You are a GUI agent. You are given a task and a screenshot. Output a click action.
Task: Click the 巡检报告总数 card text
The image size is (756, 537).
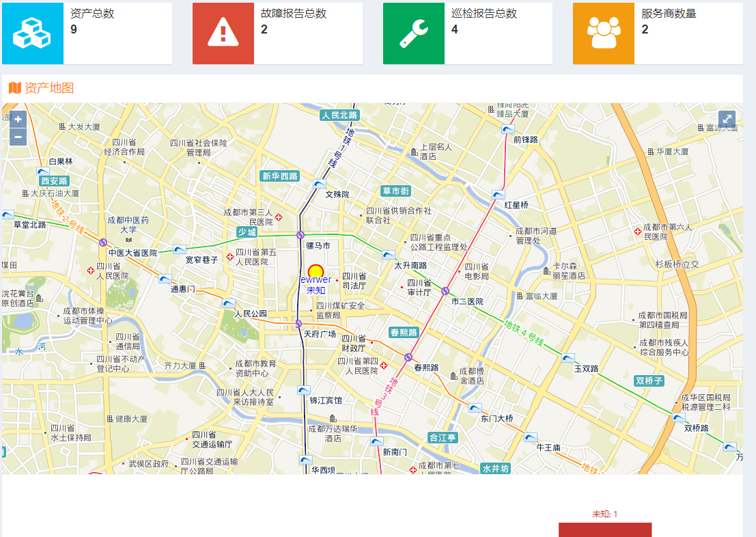[484, 14]
